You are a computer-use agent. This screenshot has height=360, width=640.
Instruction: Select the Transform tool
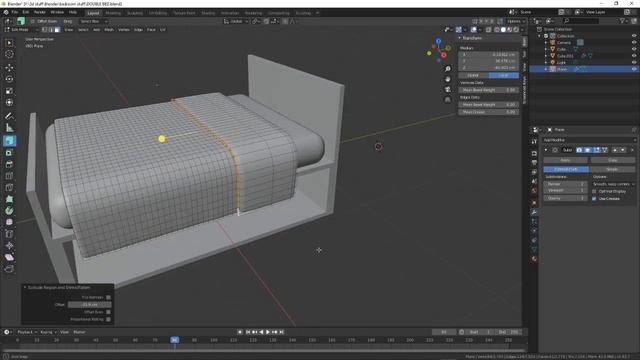pos(9,102)
